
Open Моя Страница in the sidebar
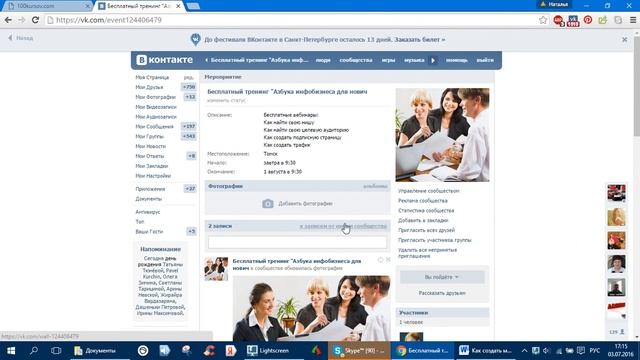point(152,77)
